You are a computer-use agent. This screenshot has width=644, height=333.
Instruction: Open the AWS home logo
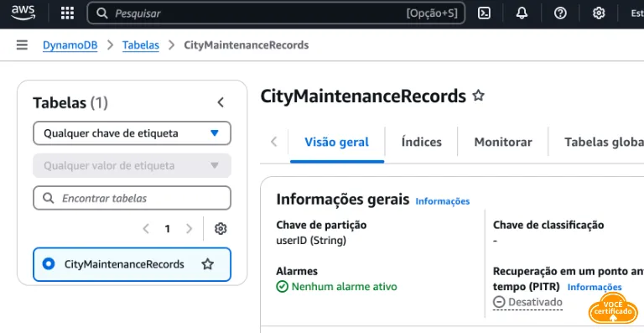pos(23,13)
